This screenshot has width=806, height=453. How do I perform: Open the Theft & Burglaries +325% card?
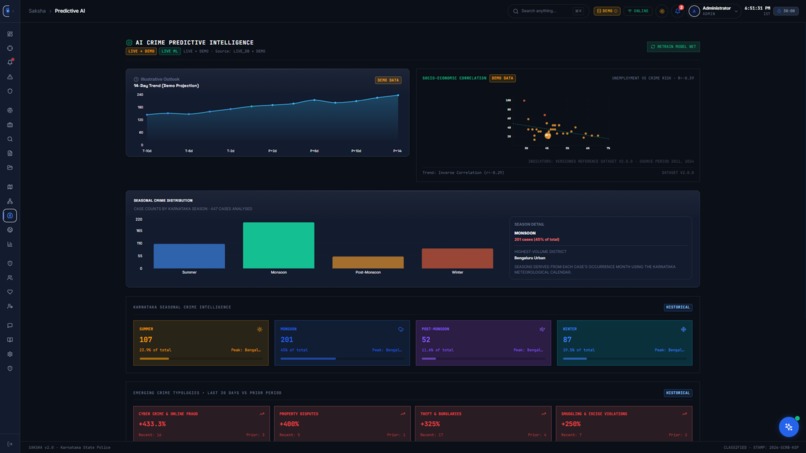click(483, 424)
